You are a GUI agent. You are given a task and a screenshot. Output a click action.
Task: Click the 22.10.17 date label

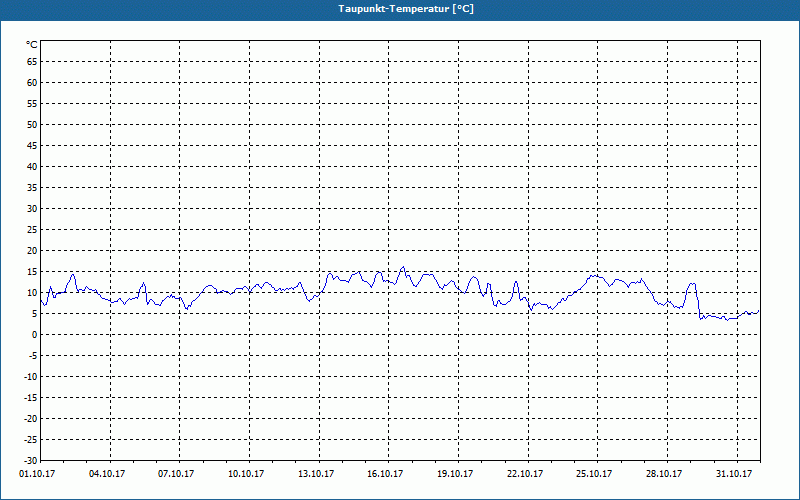click(x=525, y=474)
